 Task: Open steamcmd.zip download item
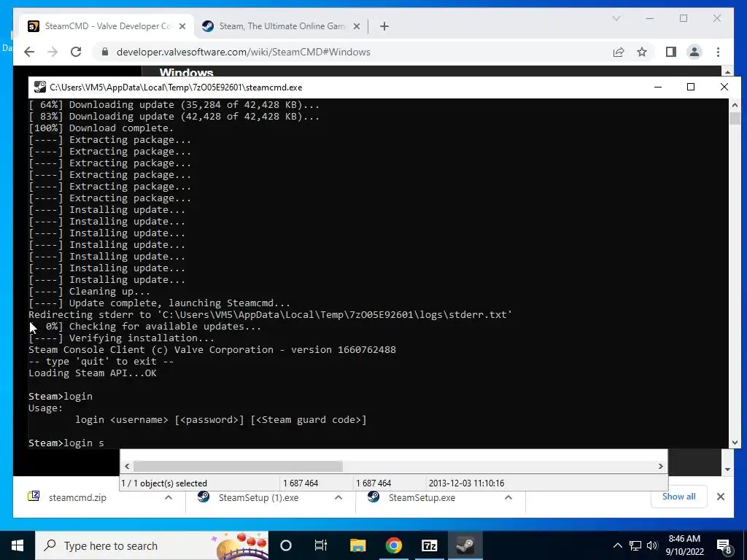(77, 497)
